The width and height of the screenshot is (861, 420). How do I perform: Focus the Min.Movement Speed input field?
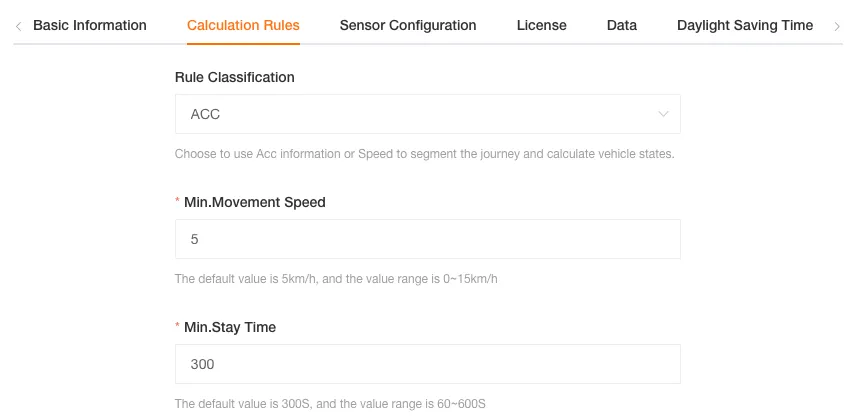tap(427, 239)
